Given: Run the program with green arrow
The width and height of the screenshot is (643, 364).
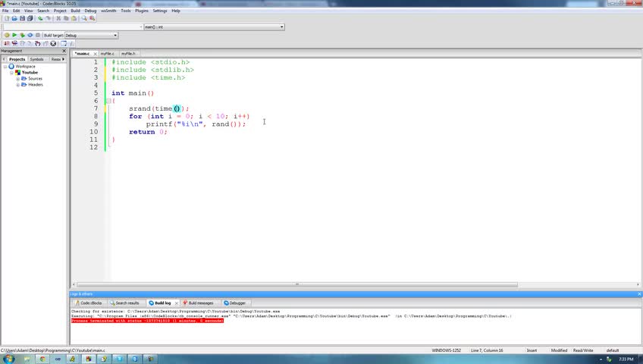Looking at the screenshot, I should pos(14,35).
